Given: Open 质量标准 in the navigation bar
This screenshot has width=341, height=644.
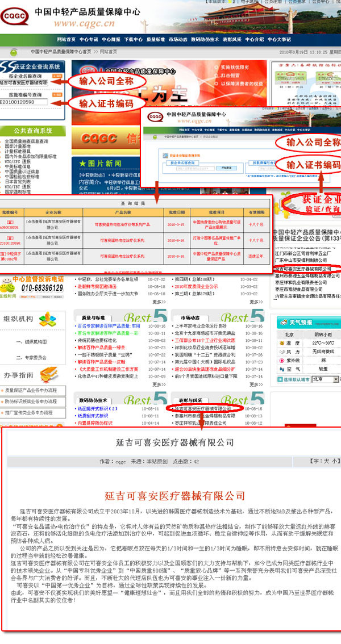Looking at the screenshot, I should click(x=156, y=40).
